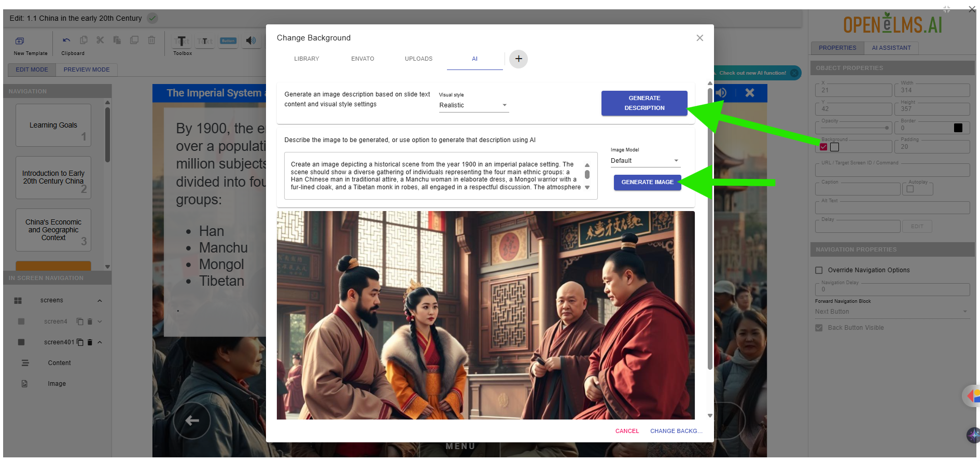Click the X icon in slide blue header
This screenshot has width=980, height=461.
(750, 93)
